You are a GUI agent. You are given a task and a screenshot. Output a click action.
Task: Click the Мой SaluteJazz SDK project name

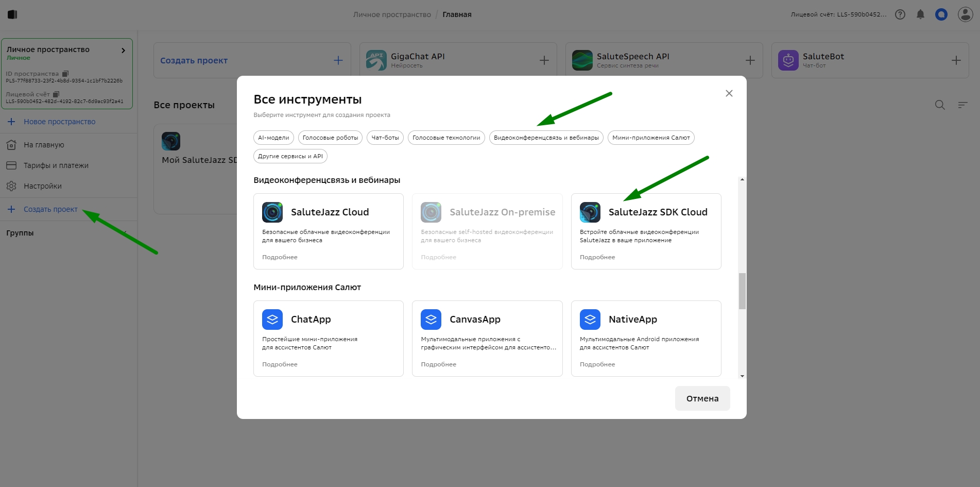point(199,160)
